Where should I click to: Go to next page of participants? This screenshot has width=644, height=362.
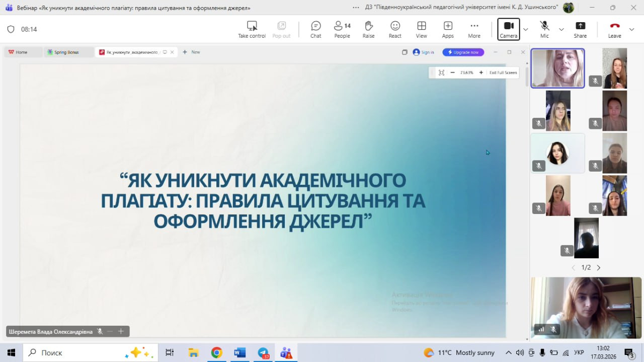pos(599,268)
